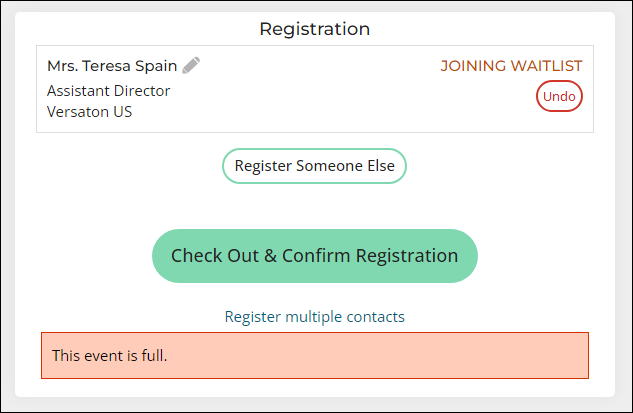This screenshot has height=413, width=633.
Task: Follow the blue multiple contacts link
Action: point(314,317)
